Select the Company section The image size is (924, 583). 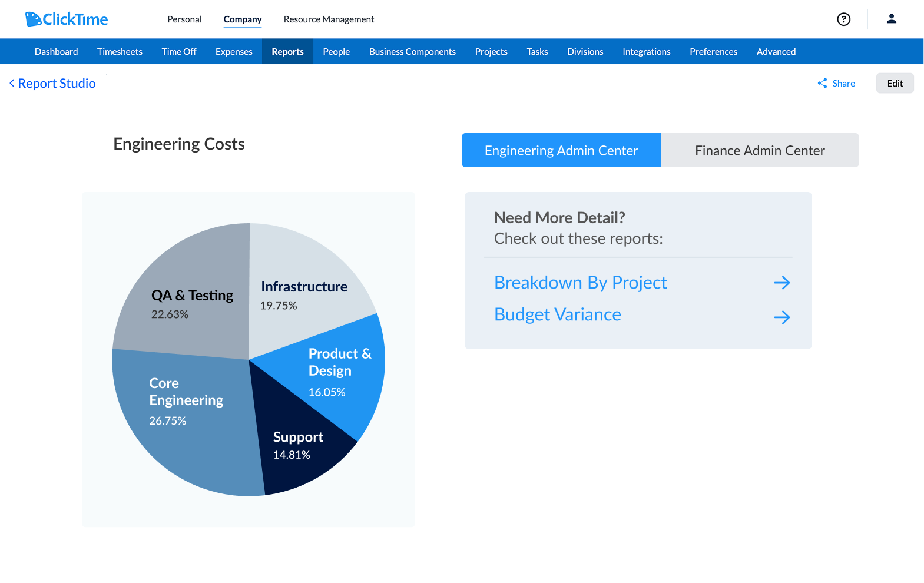(243, 19)
